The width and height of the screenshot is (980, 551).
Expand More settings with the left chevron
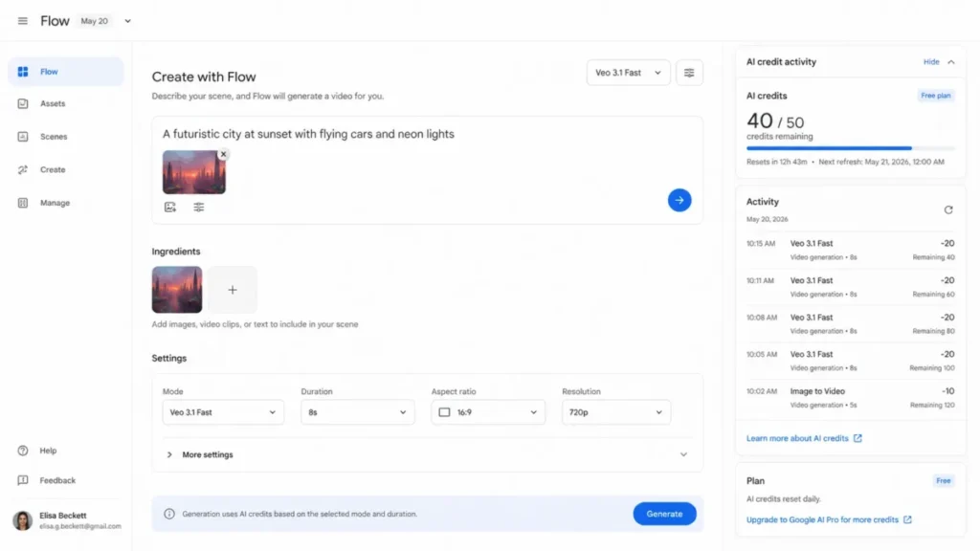[x=169, y=454]
